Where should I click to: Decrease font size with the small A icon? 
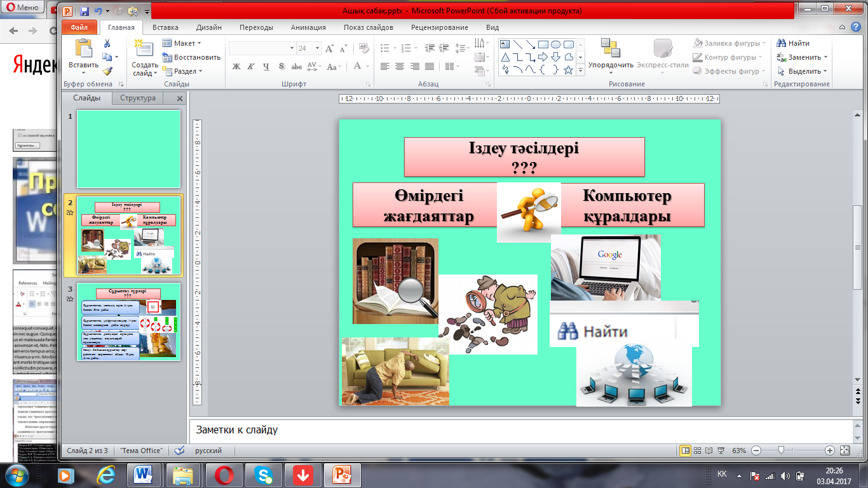pyautogui.click(x=344, y=48)
